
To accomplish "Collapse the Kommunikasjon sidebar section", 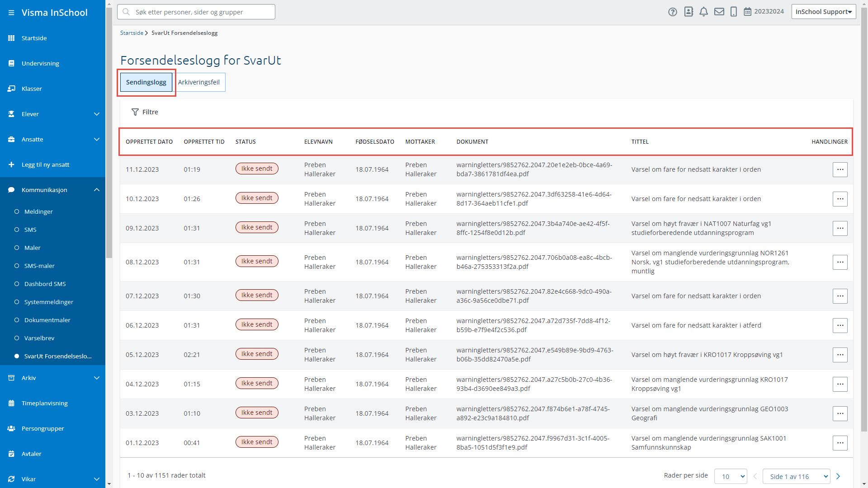I will pyautogui.click(x=52, y=190).
